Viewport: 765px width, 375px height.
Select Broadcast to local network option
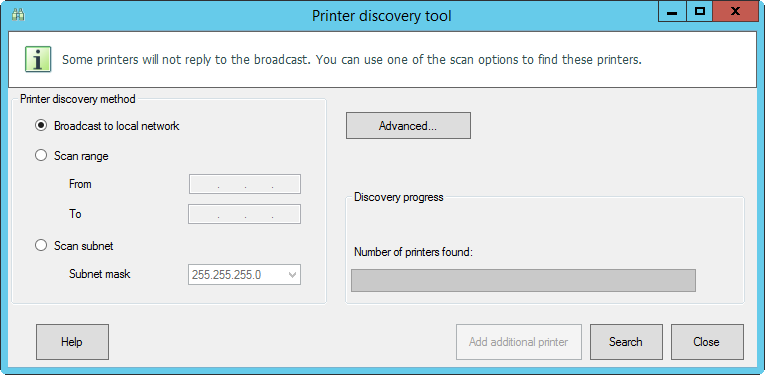(x=41, y=126)
